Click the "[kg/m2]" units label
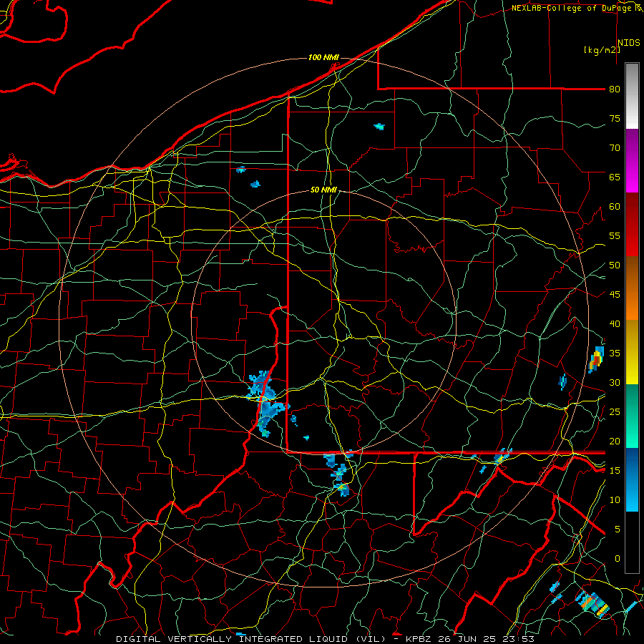The height and width of the screenshot is (644, 644). (602, 50)
